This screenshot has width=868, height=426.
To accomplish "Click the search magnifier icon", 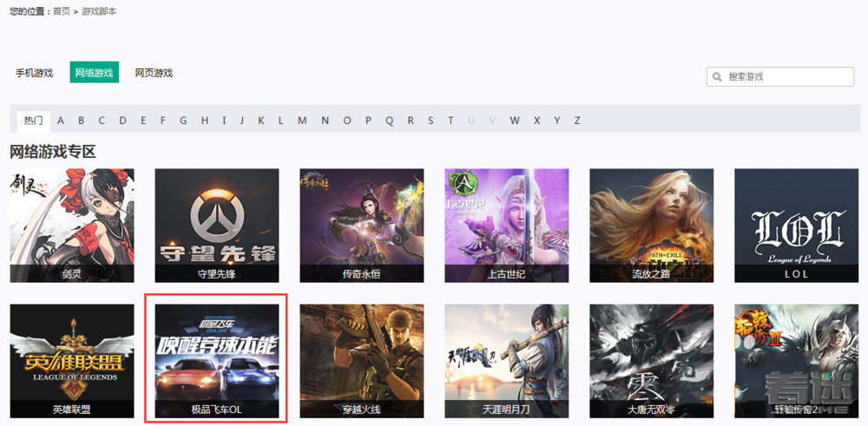I will pyautogui.click(x=717, y=77).
